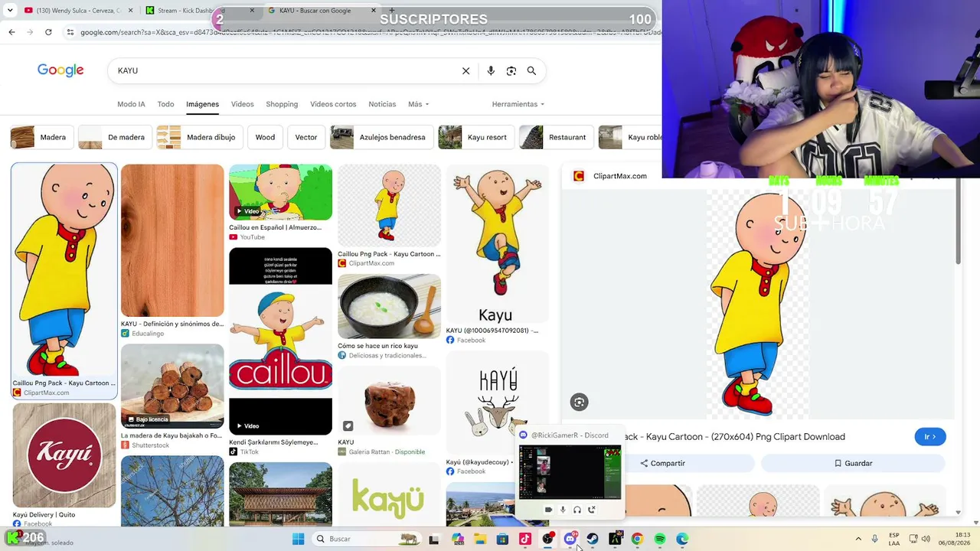
Task: Expand the Herramientas tools dropdown
Action: point(518,104)
